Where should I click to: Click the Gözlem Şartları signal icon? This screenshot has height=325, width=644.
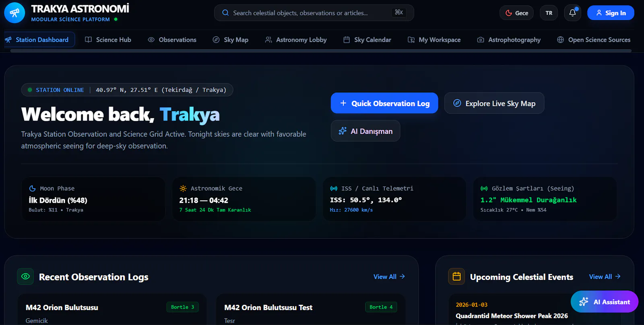pyautogui.click(x=484, y=188)
